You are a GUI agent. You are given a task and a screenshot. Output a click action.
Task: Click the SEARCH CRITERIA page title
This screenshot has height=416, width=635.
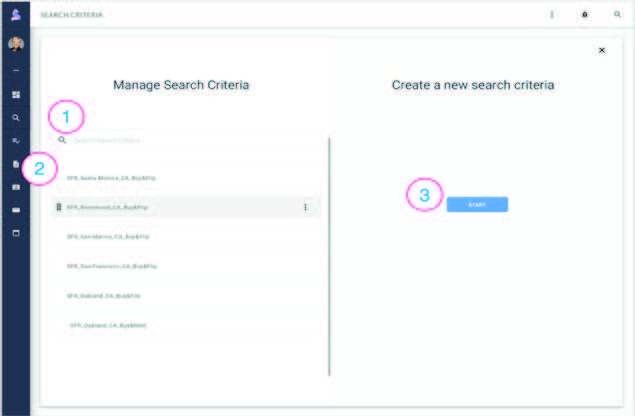[72, 15]
